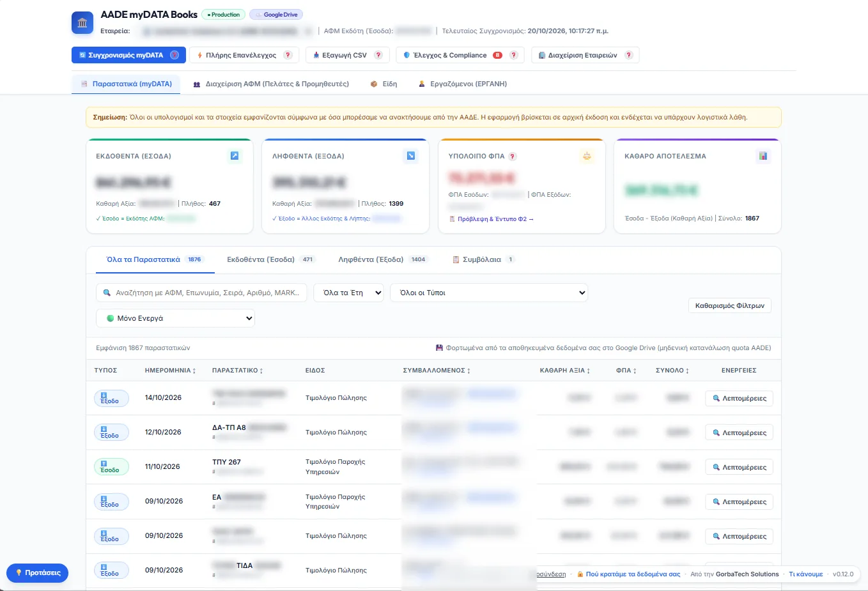Click the arrow icon on ΕΚΔΟΘΕΝΤΑ (ΕΣΟΔΑ) card

click(x=235, y=156)
